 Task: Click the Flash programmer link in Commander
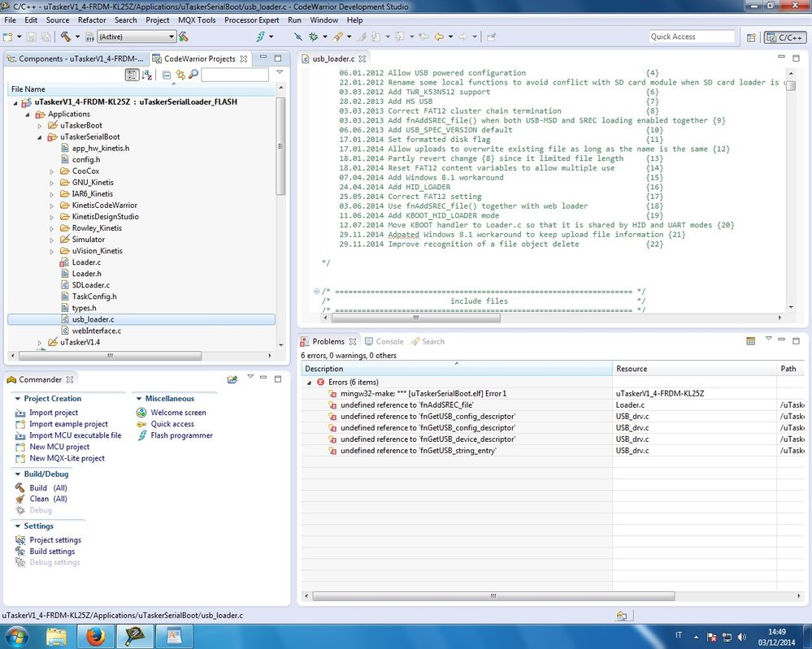pos(181,435)
